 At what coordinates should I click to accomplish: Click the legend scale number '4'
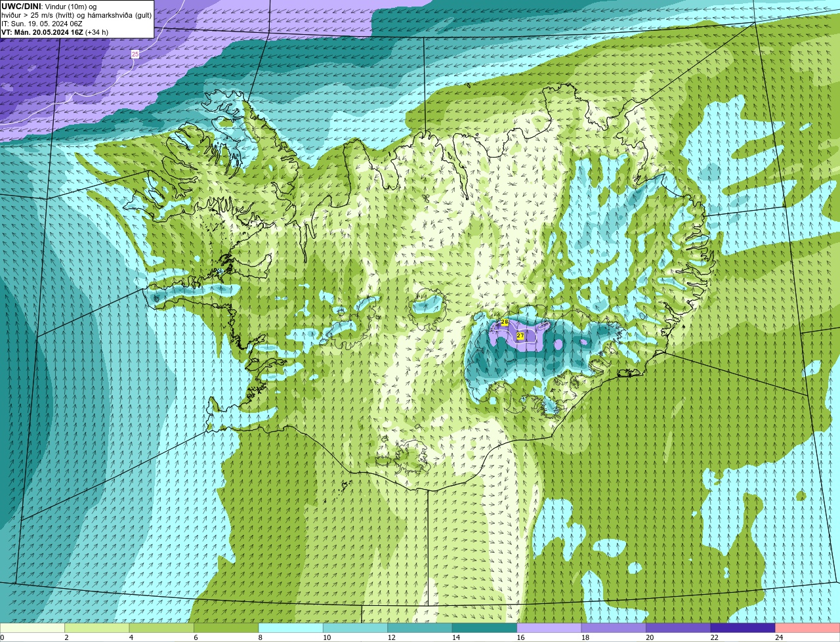(x=131, y=637)
